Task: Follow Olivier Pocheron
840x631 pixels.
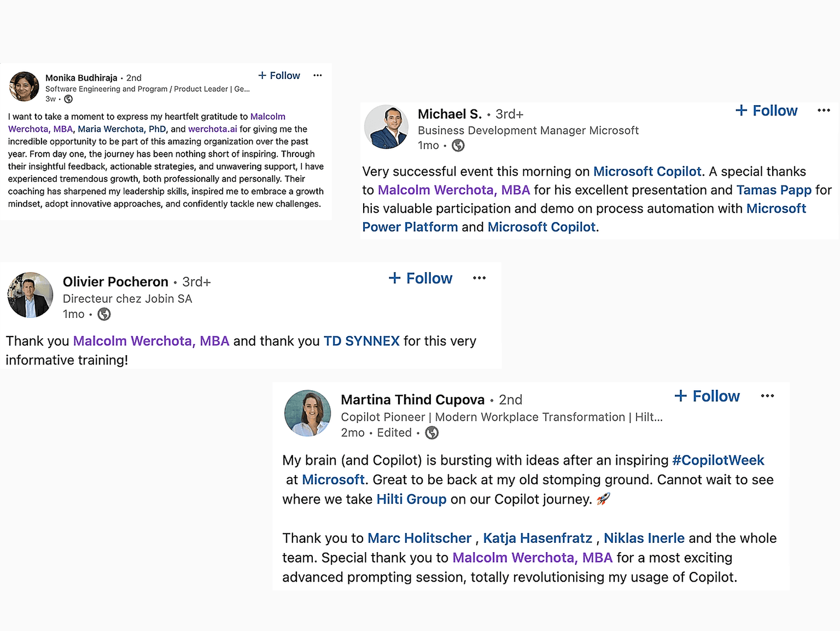Action: (x=421, y=278)
